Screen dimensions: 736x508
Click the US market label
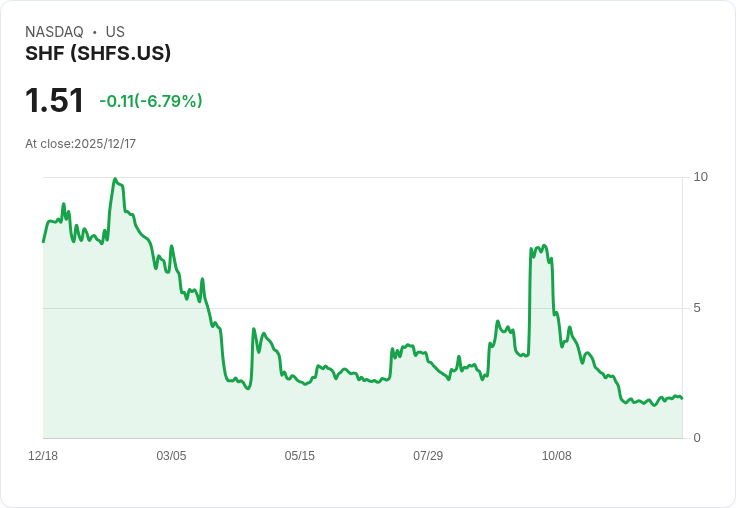[115, 32]
